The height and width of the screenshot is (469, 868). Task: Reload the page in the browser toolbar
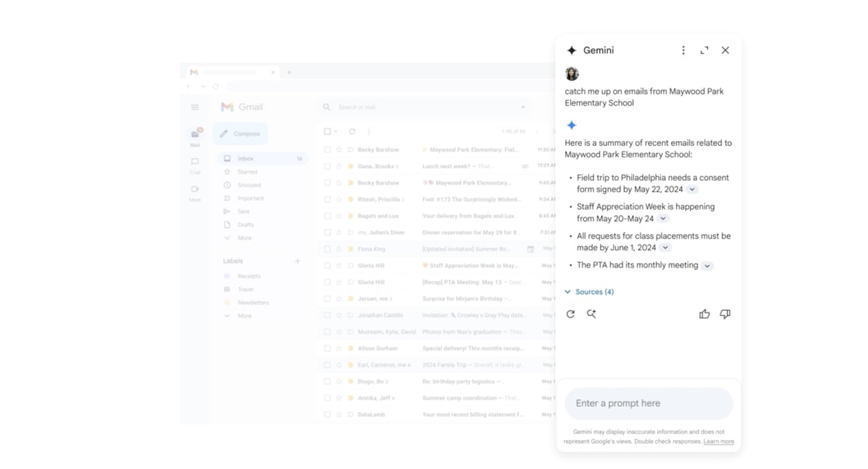click(x=216, y=86)
